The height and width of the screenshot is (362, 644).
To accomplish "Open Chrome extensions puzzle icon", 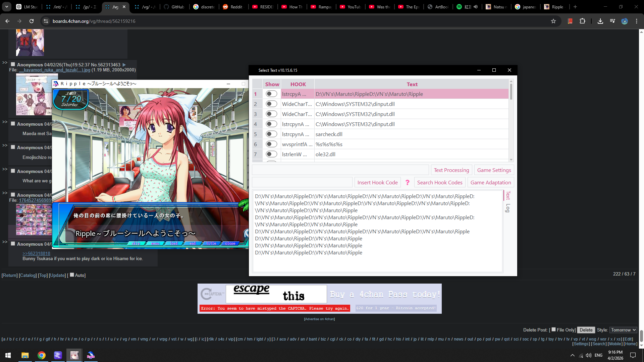I will pos(582,21).
